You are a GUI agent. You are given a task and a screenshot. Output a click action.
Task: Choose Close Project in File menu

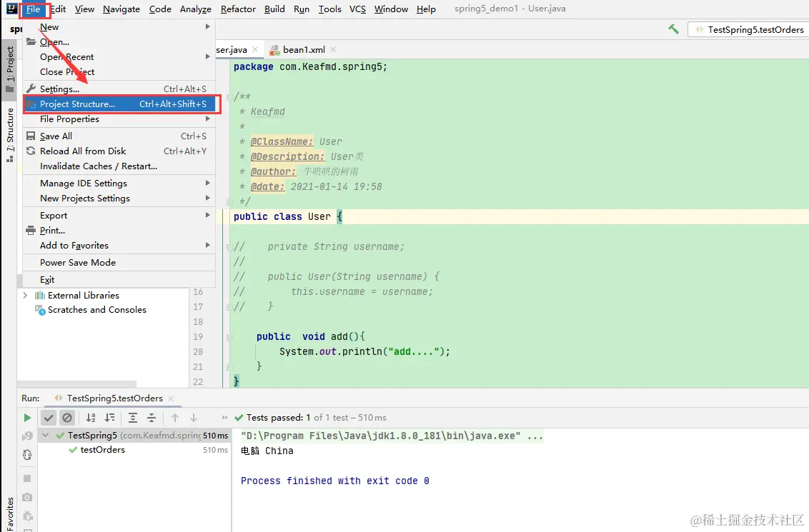click(119, 71)
